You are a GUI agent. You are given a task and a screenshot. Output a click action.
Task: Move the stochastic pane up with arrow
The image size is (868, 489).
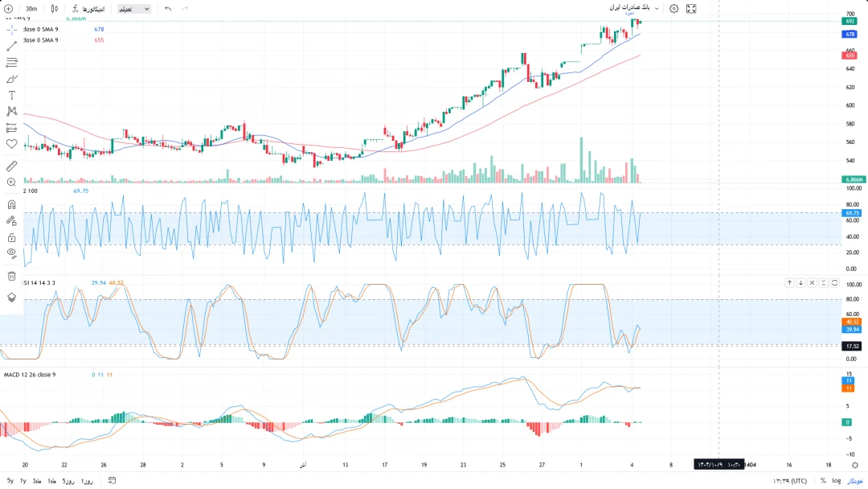[789, 283]
